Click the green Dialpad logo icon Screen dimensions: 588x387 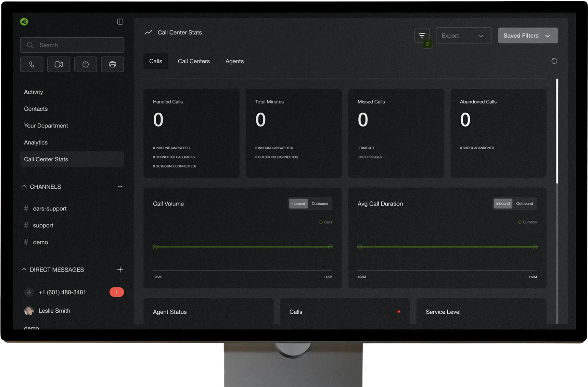pos(24,22)
